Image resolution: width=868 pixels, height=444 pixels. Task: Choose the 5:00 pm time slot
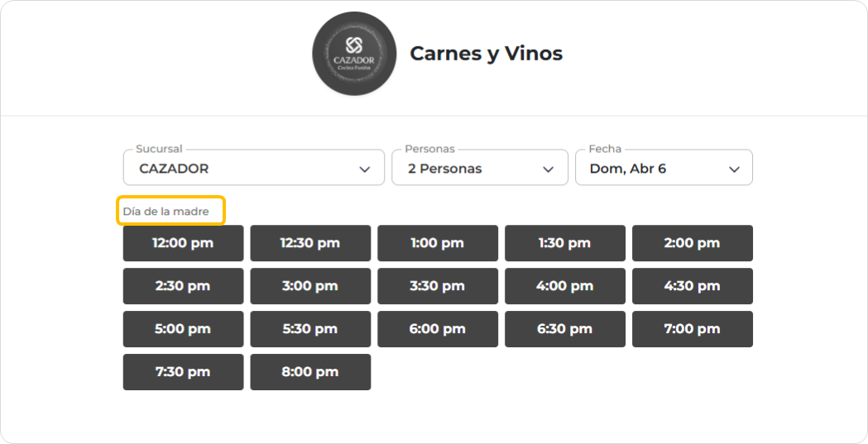click(183, 329)
